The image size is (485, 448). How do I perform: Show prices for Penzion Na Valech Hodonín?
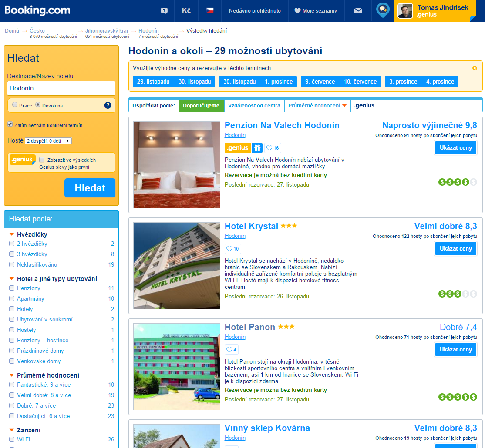pyautogui.click(x=456, y=148)
